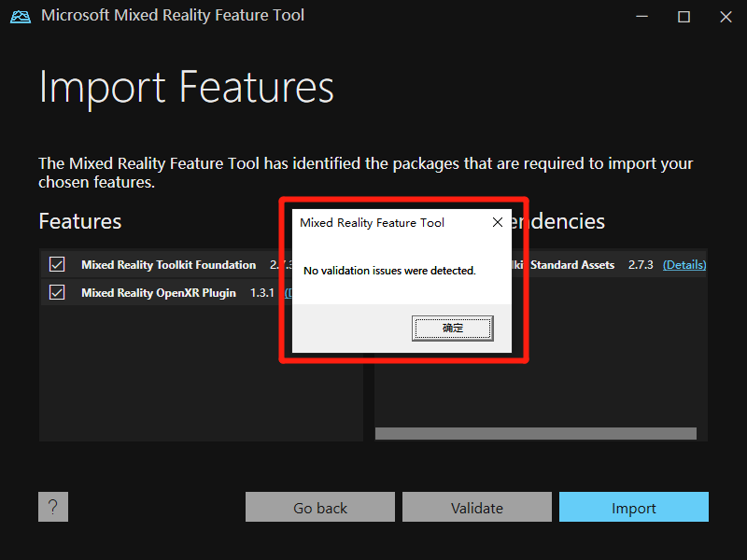Click the Mixed Reality Feature Tool app icon
Viewport: 747px width, 560px height.
coord(21,16)
